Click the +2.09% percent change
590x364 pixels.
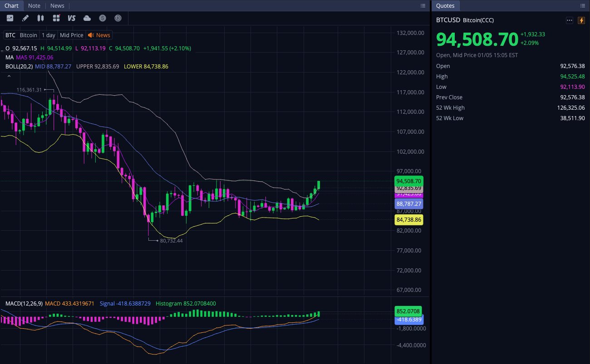pyautogui.click(x=530, y=43)
